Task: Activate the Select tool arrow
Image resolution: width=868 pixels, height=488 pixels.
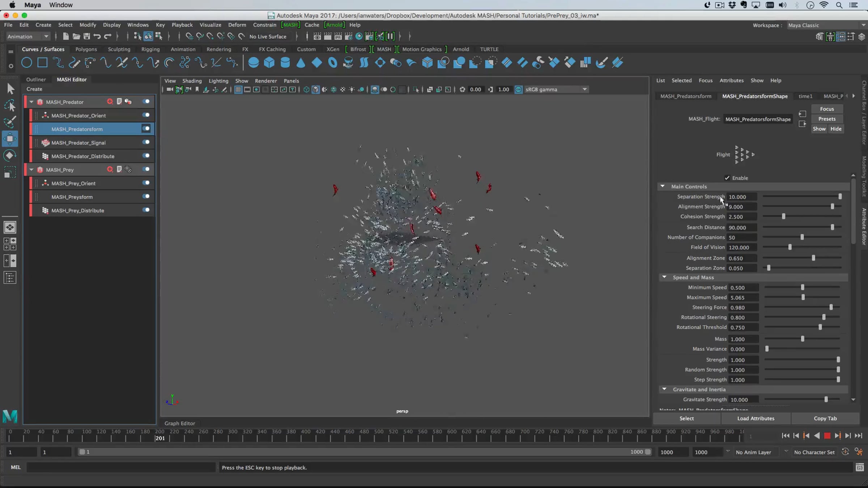Action: click(x=10, y=89)
